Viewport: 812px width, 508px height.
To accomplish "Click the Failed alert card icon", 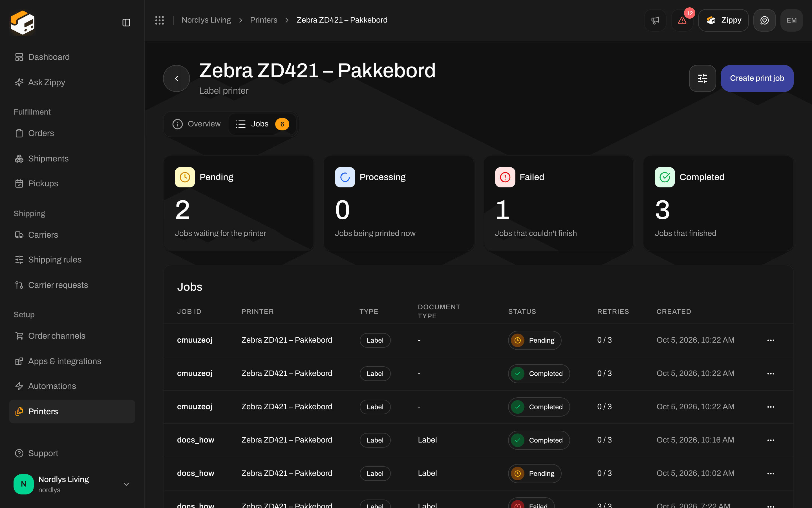I will (x=505, y=177).
